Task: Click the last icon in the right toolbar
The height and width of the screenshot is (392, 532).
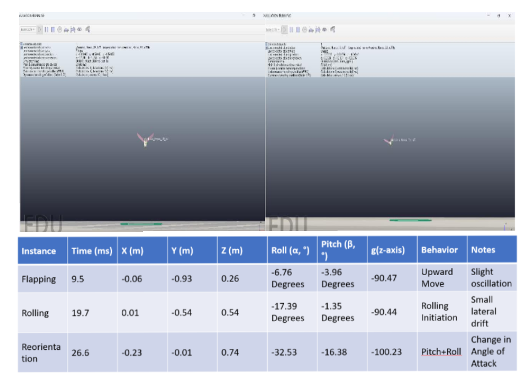Action: (x=332, y=29)
